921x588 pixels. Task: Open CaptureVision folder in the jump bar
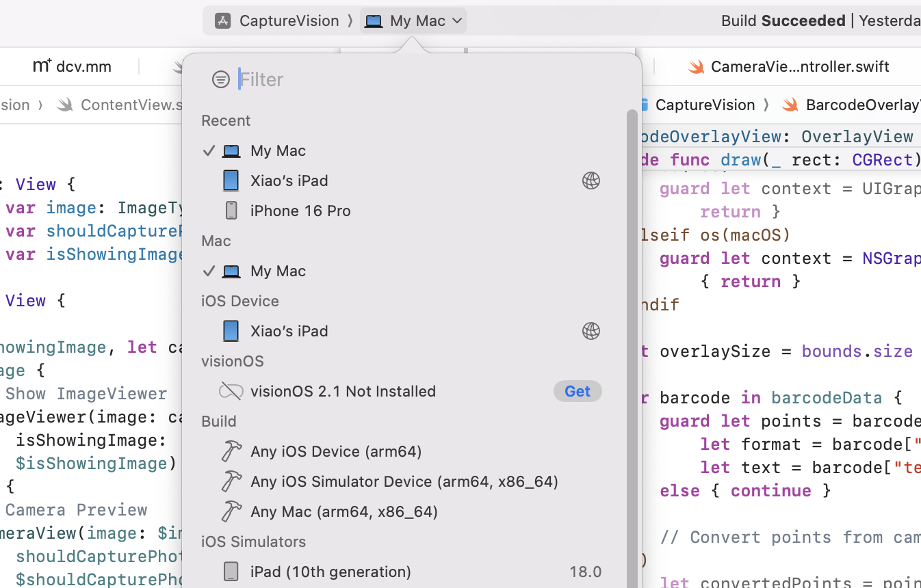pos(704,105)
